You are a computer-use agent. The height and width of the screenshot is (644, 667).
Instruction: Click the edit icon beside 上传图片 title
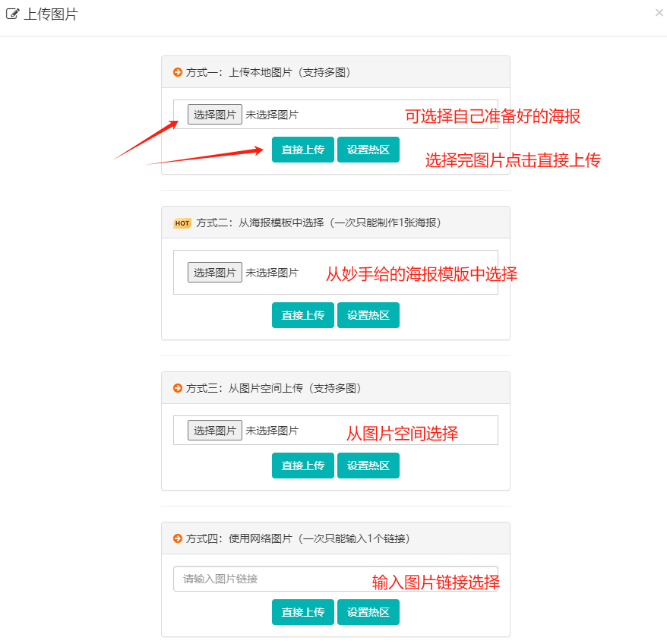click(x=13, y=14)
